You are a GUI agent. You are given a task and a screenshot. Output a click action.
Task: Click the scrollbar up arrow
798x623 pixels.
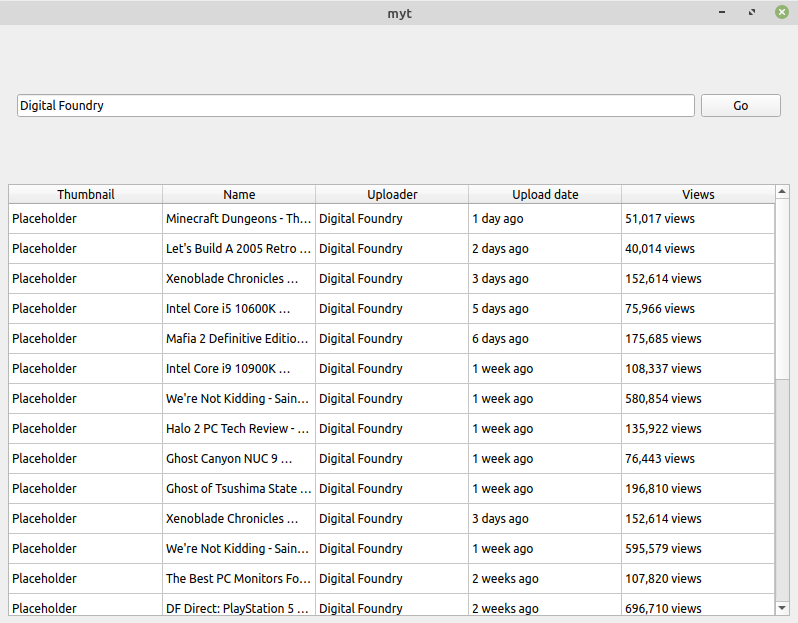[782, 191]
